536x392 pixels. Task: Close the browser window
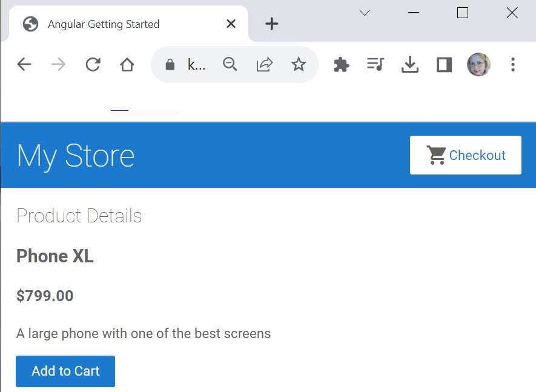pyautogui.click(x=512, y=13)
